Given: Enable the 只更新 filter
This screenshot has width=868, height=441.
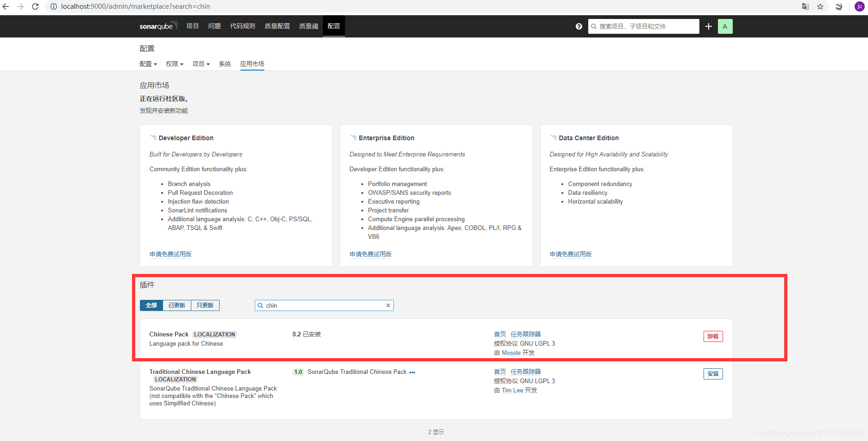Looking at the screenshot, I should click(x=204, y=305).
